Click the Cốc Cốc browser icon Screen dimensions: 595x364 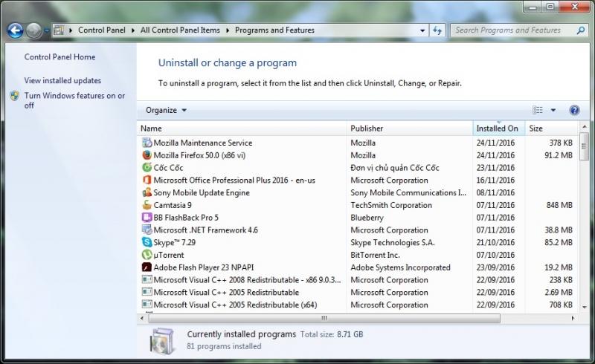point(147,167)
